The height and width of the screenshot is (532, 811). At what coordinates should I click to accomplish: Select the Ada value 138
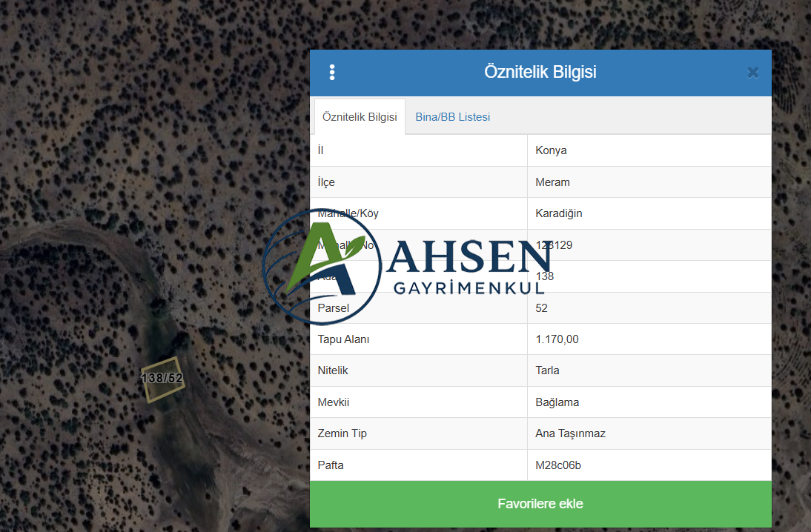click(545, 276)
